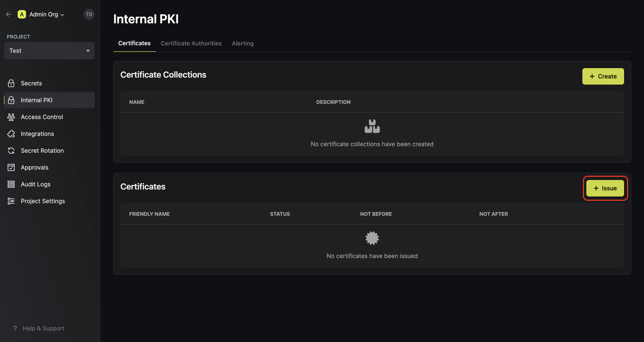This screenshot has width=644, height=342.
Task: Open the Test project selector
Action: pos(49,51)
